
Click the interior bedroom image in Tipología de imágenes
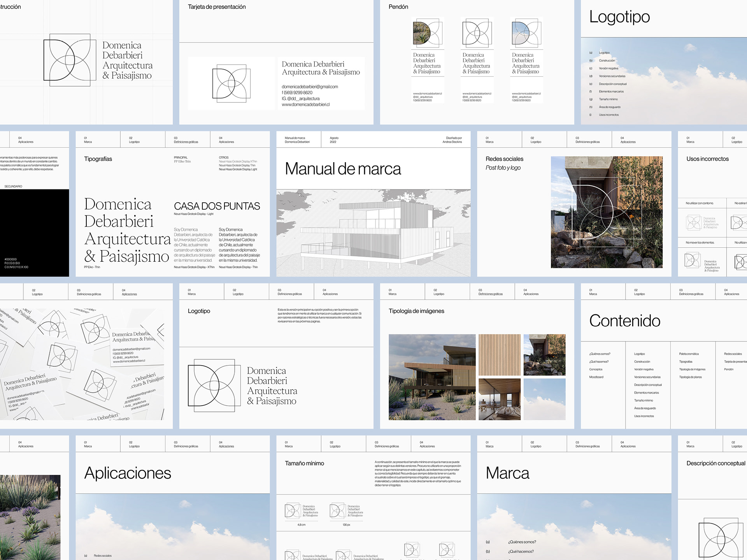click(500, 399)
